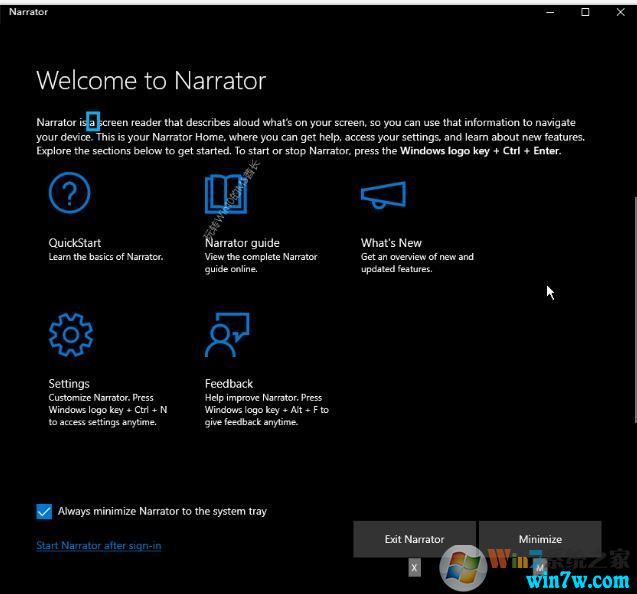Click the What's New title
The image size is (637, 594).
[391, 243]
